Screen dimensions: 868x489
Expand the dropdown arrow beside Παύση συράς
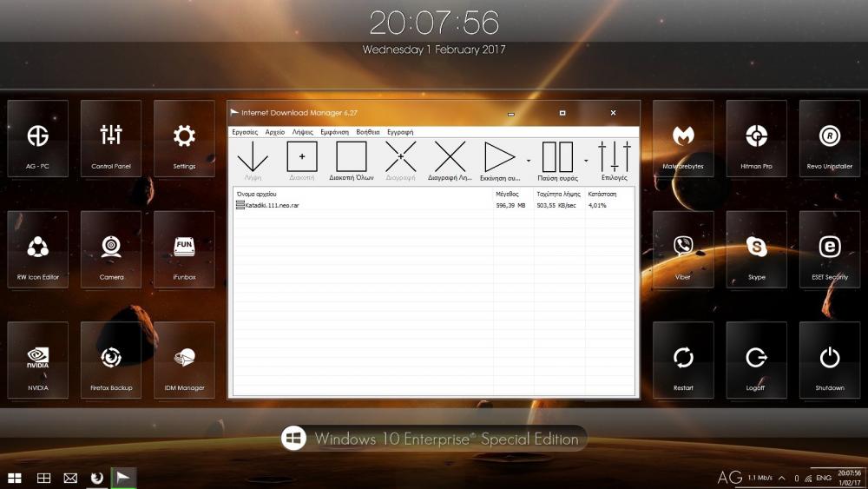(x=586, y=161)
